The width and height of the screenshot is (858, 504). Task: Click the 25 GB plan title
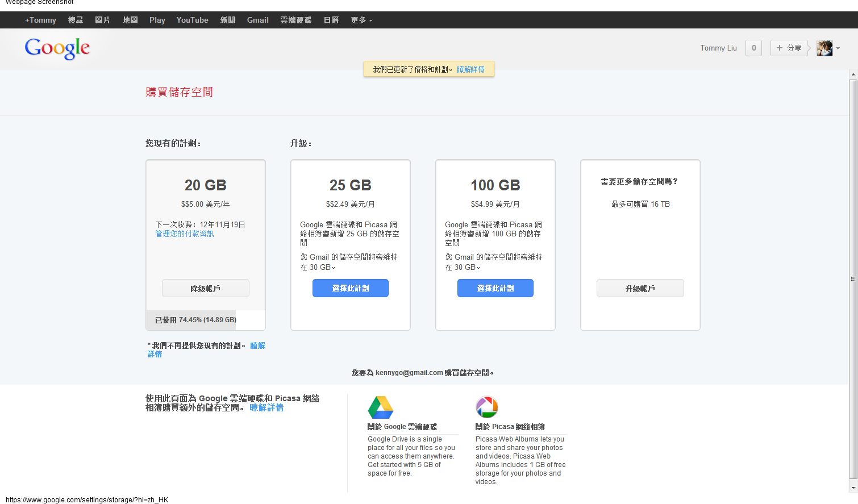click(351, 185)
